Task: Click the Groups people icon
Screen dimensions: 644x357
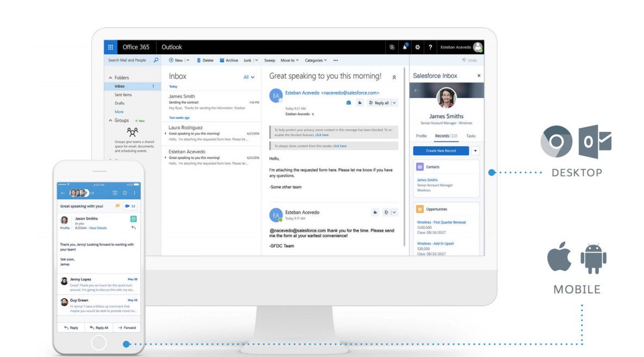Action: 132,132
